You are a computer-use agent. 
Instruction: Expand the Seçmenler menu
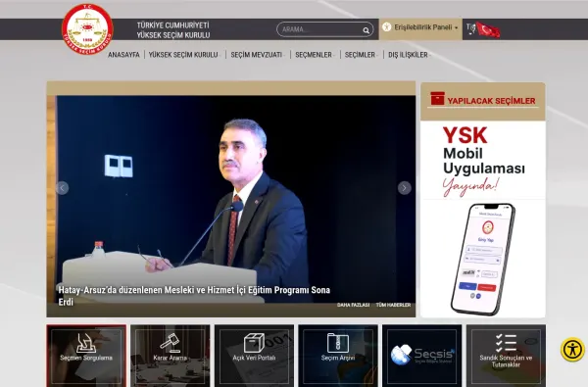(315, 55)
